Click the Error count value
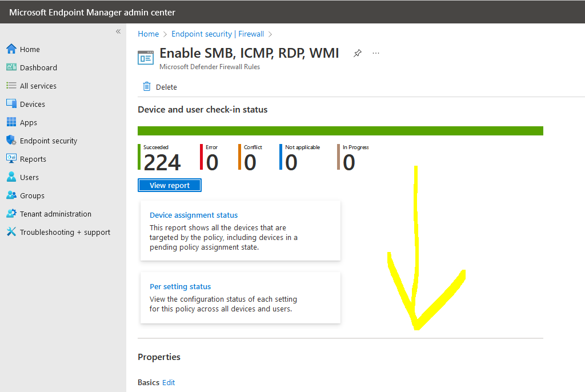Viewport: 585px width, 392px height. tap(212, 162)
